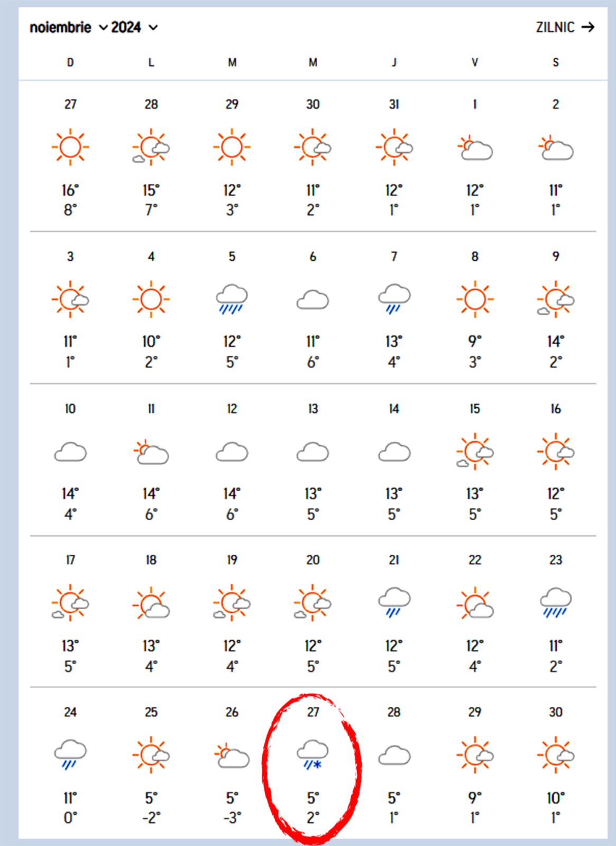Select day 15 in the calendar
Screen dimensions: 616x846
coord(475,409)
